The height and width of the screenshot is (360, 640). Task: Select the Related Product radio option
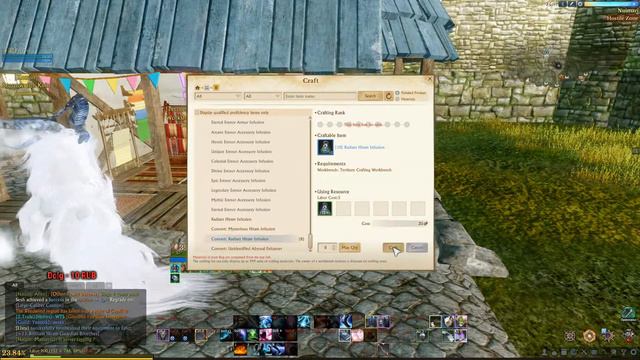click(397, 93)
